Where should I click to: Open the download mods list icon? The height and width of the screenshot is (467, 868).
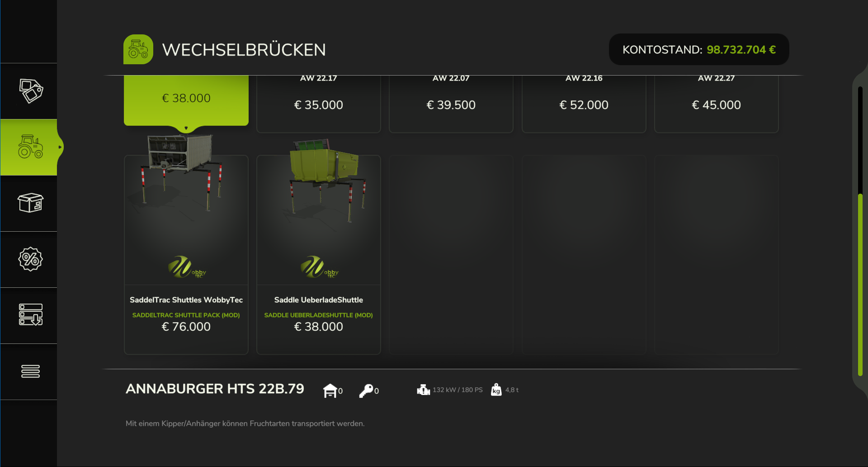coord(30,315)
